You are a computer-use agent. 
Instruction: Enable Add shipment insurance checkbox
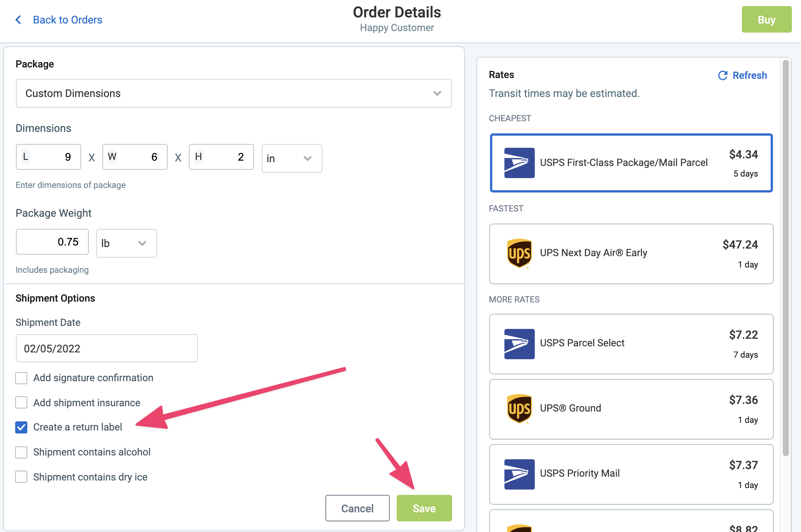tap(21, 402)
